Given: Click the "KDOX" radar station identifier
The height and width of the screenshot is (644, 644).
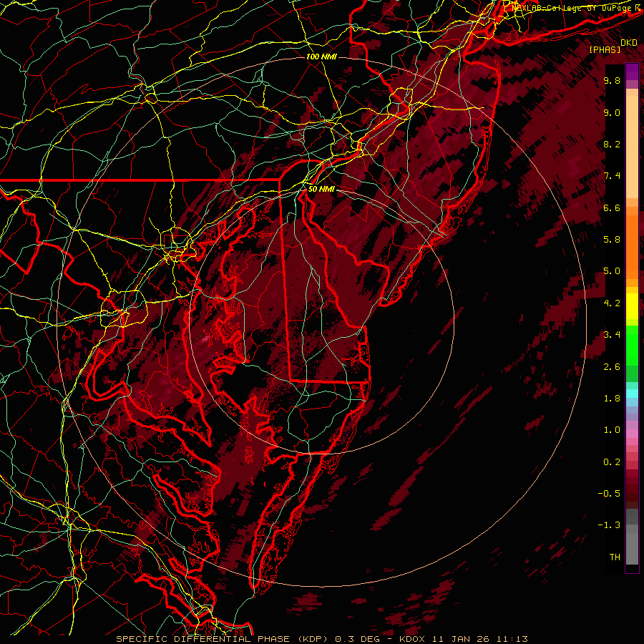Looking at the screenshot, I should (414, 639).
